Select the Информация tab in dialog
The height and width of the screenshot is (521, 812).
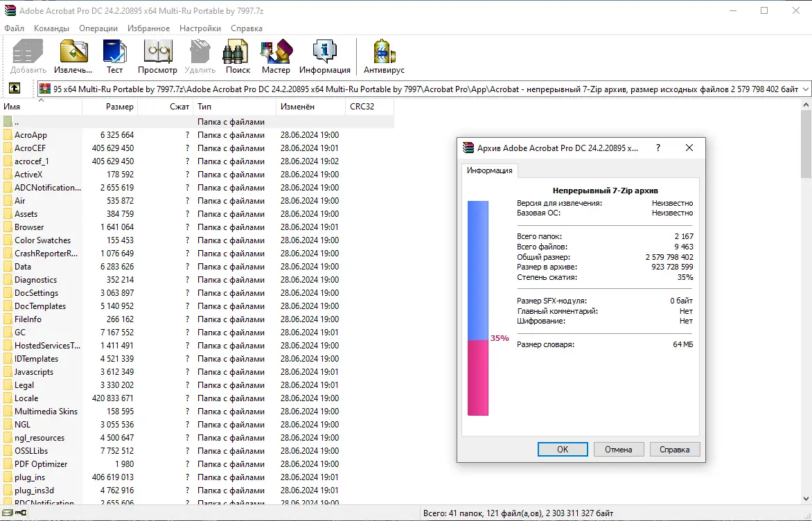point(489,170)
